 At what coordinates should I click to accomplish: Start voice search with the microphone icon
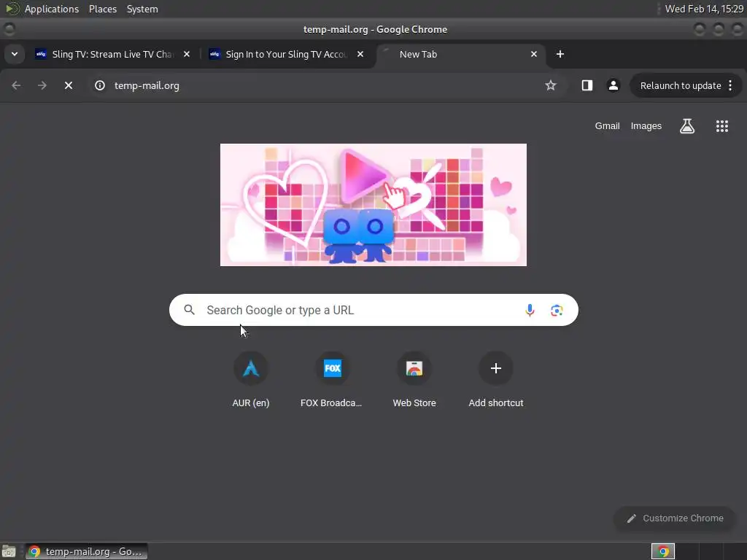(530, 311)
